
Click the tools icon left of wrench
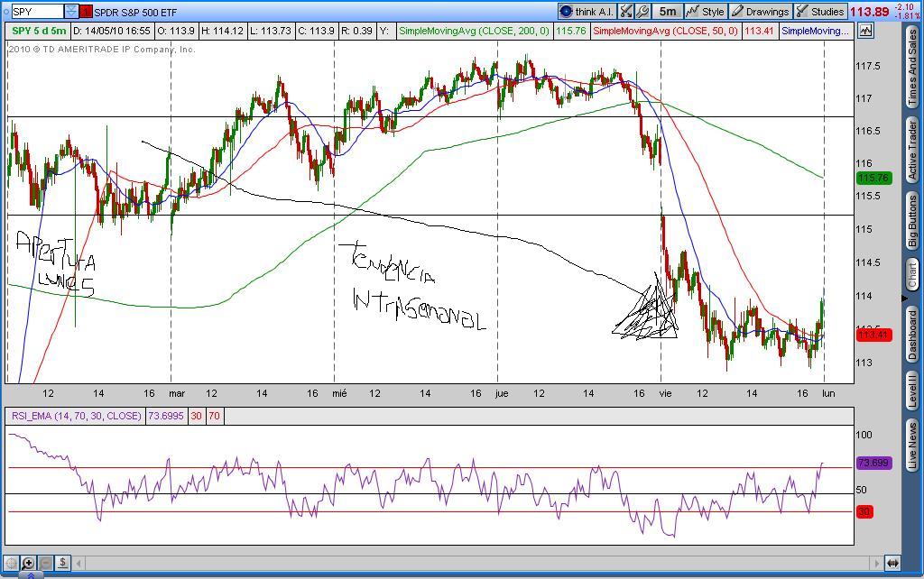point(626,12)
